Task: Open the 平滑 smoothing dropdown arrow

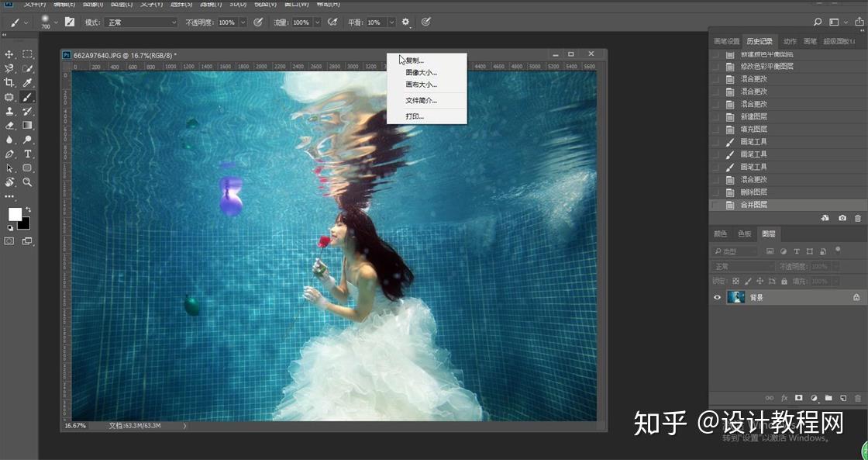Action: pos(391,22)
